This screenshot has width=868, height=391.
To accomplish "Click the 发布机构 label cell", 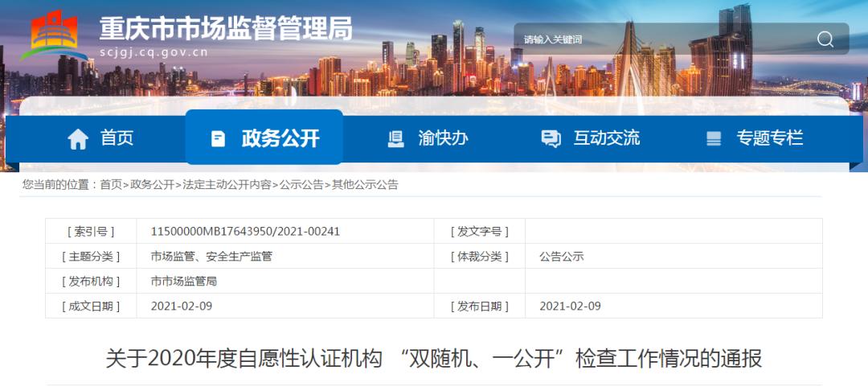I will point(91,282).
